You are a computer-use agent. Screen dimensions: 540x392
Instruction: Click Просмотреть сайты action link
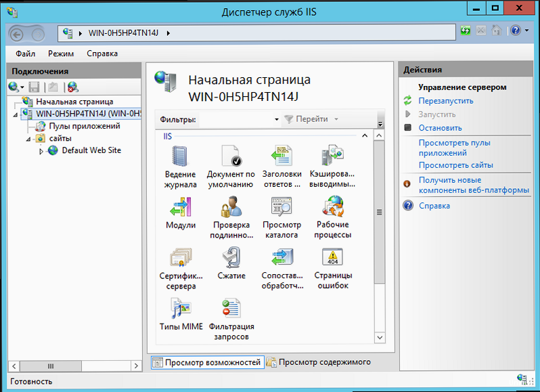455,165
